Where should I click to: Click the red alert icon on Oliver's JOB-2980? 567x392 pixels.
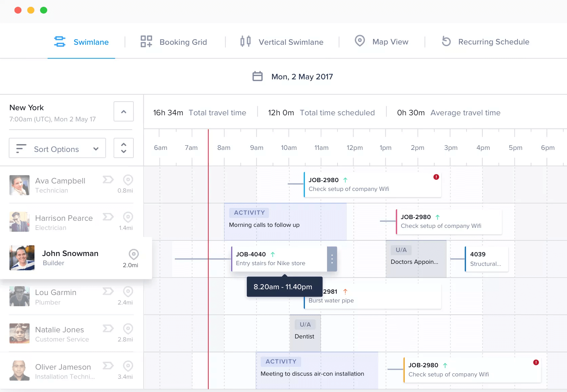coord(536,362)
